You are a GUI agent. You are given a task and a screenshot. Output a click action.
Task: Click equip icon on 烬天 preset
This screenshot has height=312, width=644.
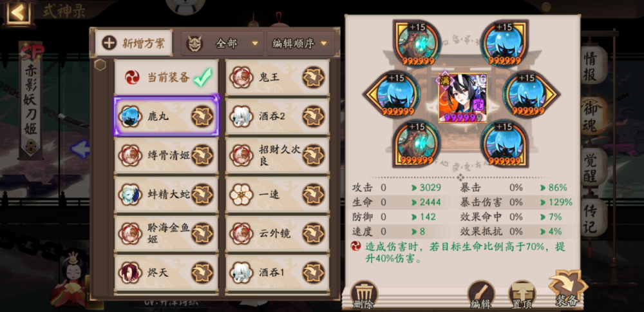point(202,273)
